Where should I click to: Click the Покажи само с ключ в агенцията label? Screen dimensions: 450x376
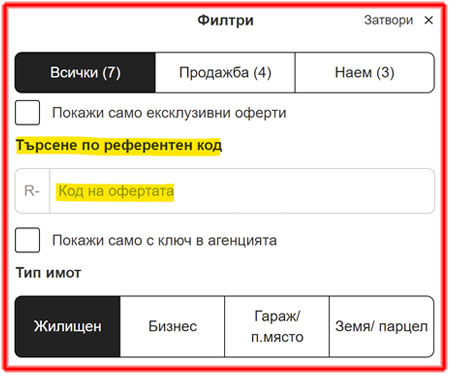(x=164, y=240)
